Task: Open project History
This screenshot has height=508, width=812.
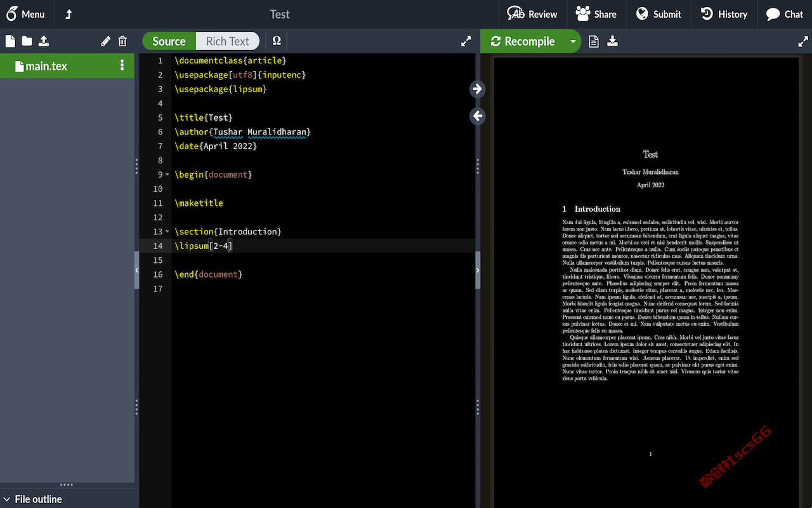Action: [x=724, y=14]
